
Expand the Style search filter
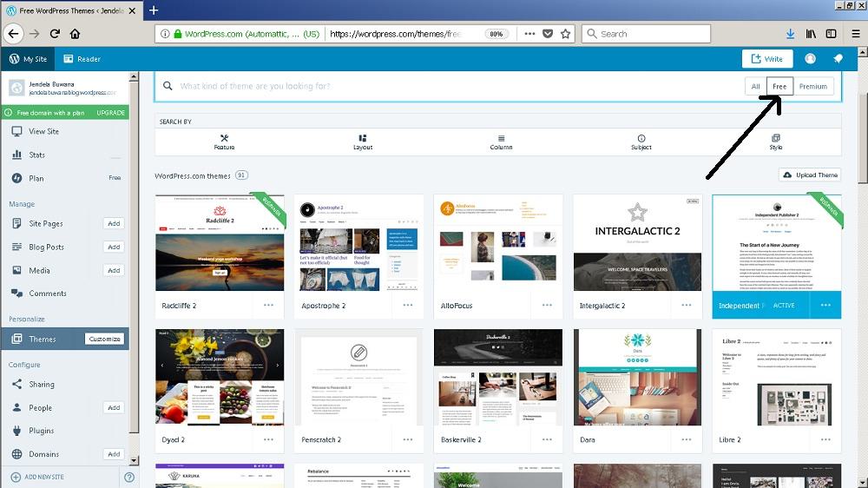775,142
